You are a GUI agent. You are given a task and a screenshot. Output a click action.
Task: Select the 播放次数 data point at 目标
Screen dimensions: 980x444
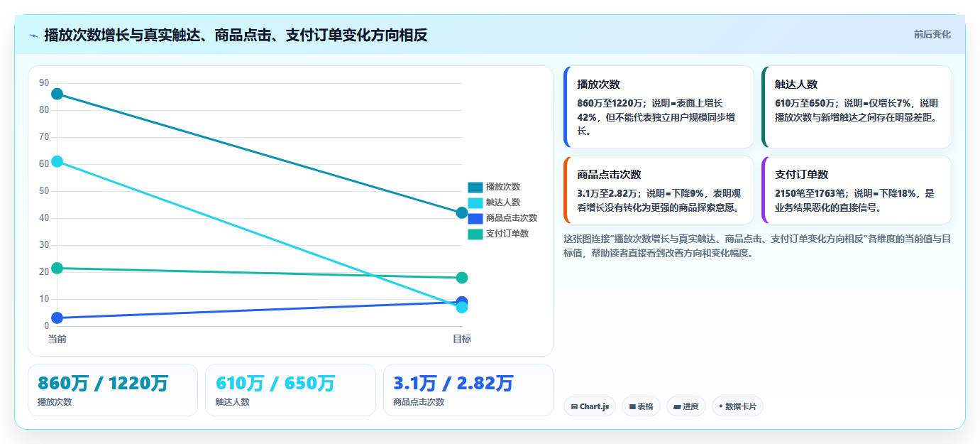pos(462,212)
